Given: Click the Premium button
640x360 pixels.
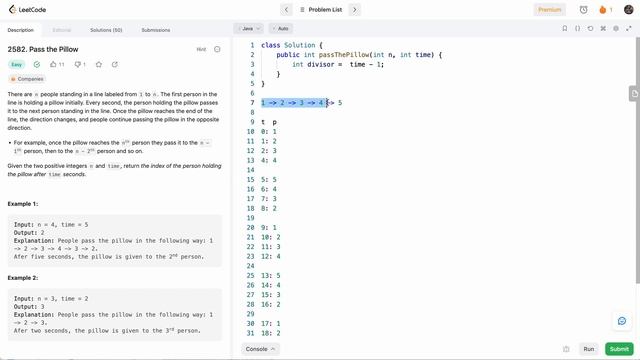Looking at the screenshot, I should [x=549, y=9].
